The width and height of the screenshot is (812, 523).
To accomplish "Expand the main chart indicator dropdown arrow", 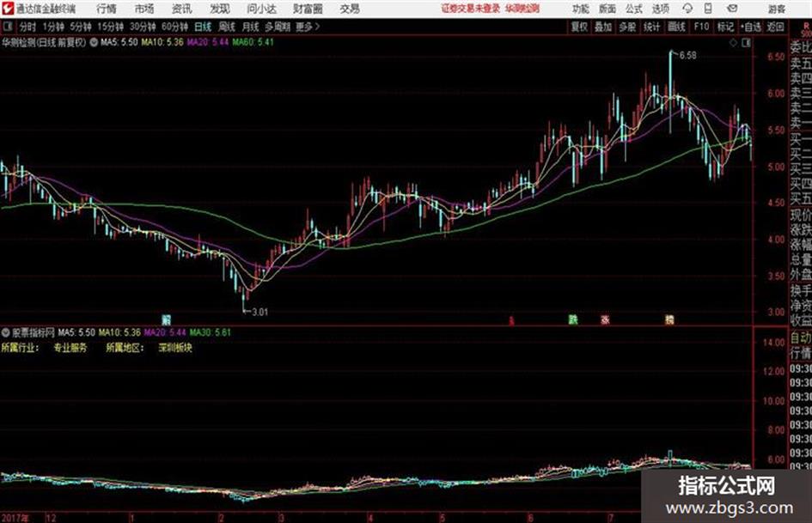I will pyautogui.click(x=94, y=42).
